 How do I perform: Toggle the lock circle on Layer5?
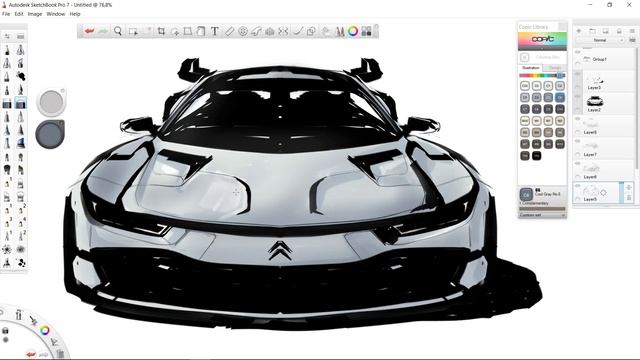coord(578,199)
